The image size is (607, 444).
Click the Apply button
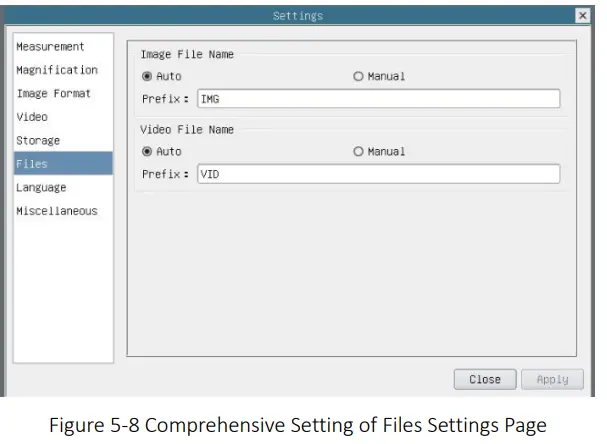click(x=552, y=380)
